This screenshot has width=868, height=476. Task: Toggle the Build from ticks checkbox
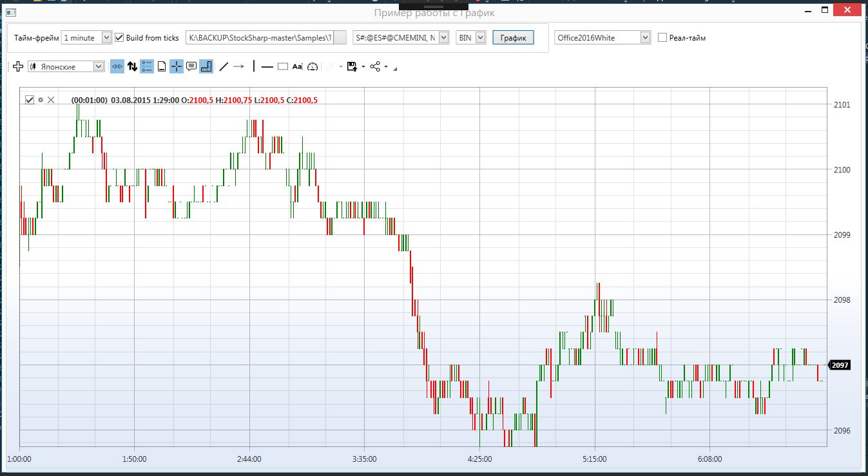(119, 38)
